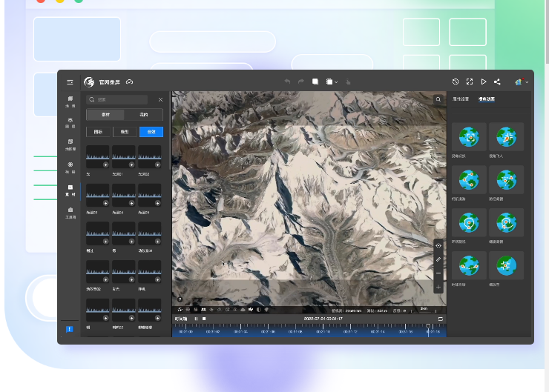Screen dimensions: 549x392
Task: Click the pencil draw tool on the map
Action: pyautogui.click(x=438, y=259)
